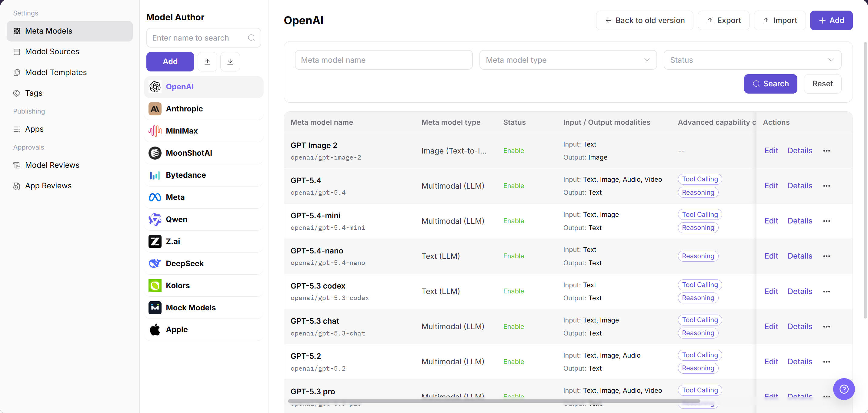The height and width of the screenshot is (413, 868).
Task: Click the Tags icon in sidebar
Action: [x=17, y=93]
